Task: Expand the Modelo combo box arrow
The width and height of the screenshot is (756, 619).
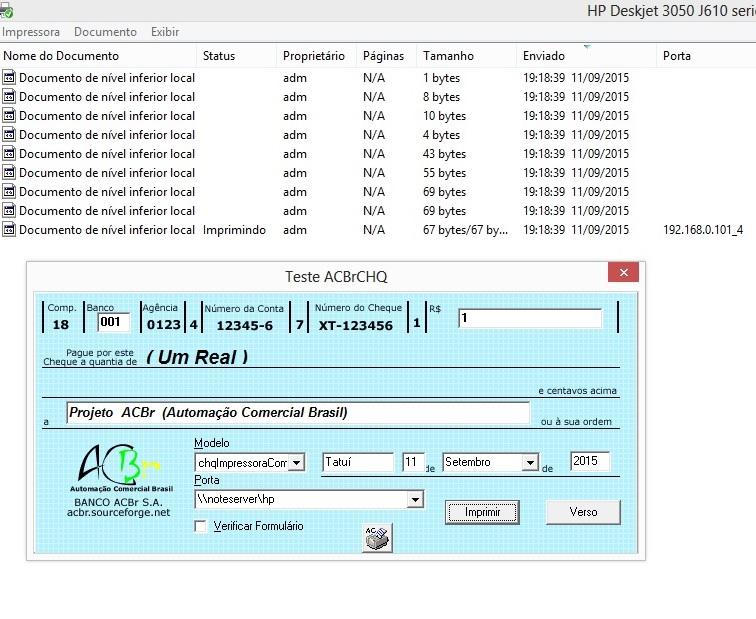Action: (297, 463)
